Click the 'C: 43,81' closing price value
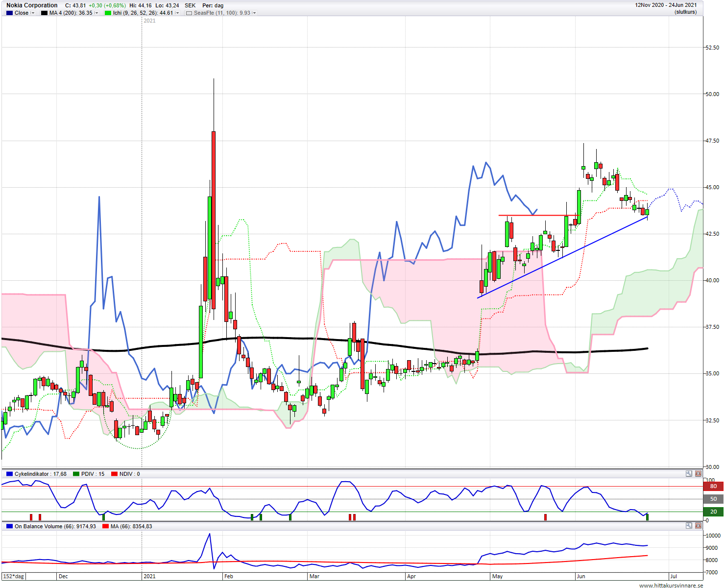 coord(75,6)
